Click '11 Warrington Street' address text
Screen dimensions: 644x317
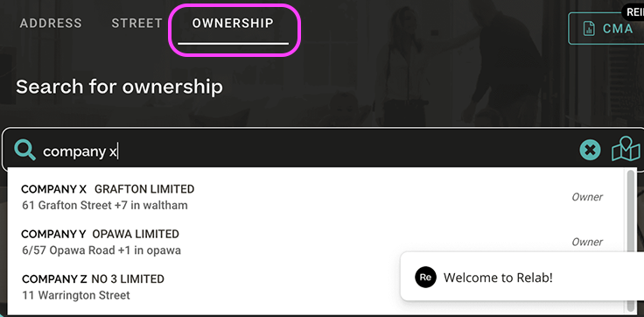pyautogui.click(x=76, y=295)
